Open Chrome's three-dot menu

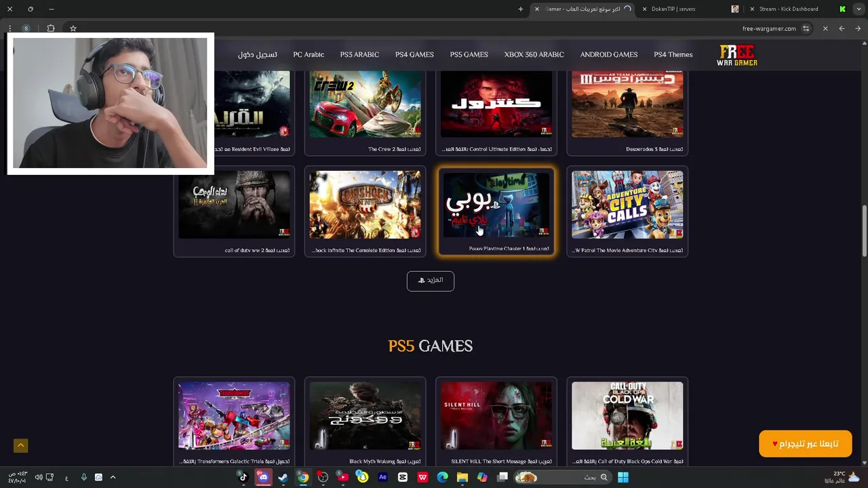pyautogui.click(x=9, y=28)
